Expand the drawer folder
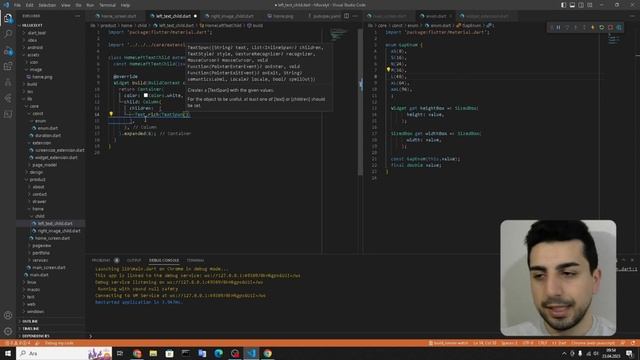 [x=39, y=202]
